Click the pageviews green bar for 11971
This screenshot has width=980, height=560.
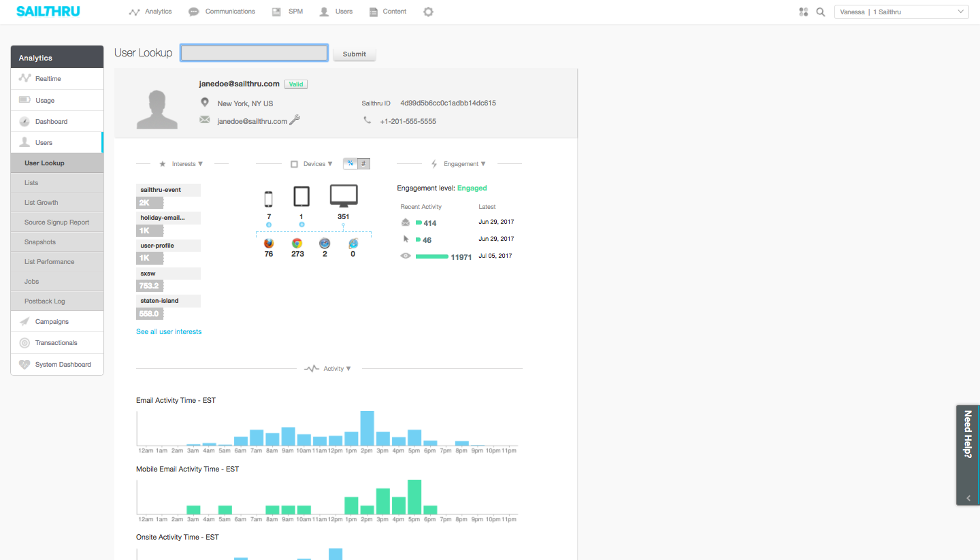click(431, 257)
